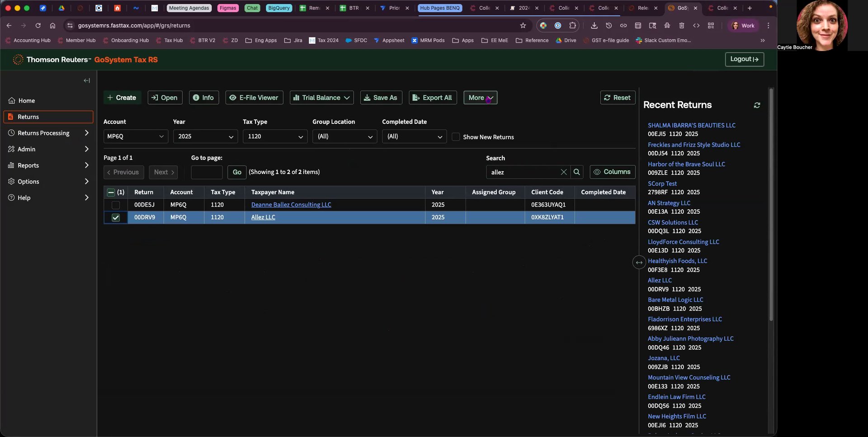Open the Account dropdown showing MP6Q
Viewport: 868px width, 437px height.
(136, 136)
